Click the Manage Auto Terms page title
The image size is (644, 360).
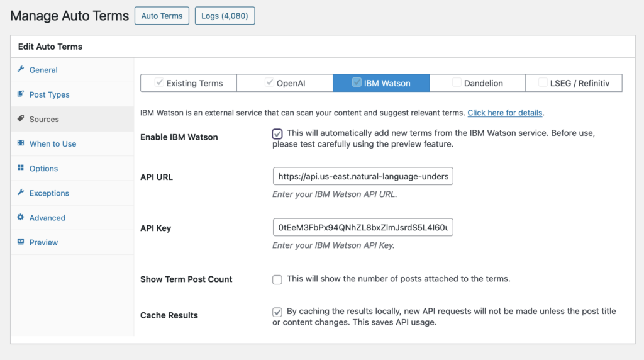(69, 16)
